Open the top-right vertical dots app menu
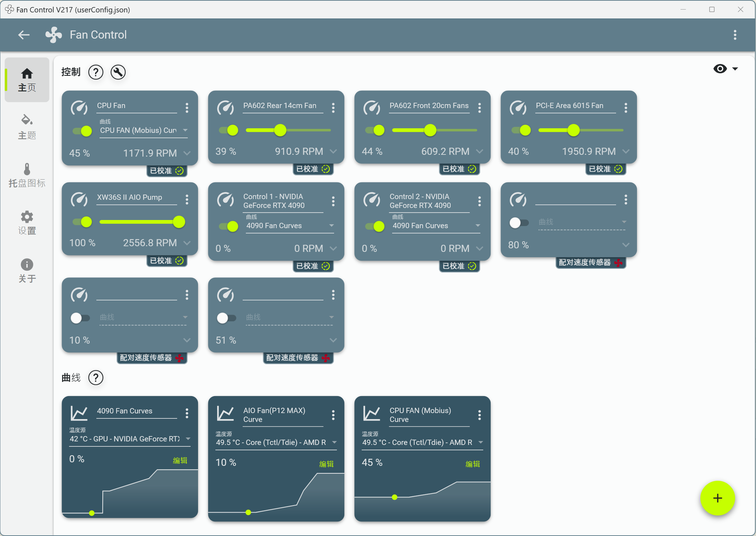This screenshot has width=756, height=536. point(735,35)
